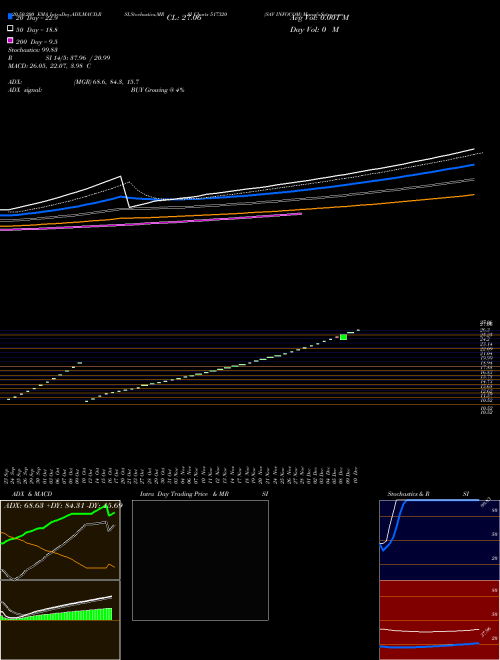500x660 pixels.
Task: Click the 'Avg Vol: 0.001 M' label
Action: [x=319, y=18]
